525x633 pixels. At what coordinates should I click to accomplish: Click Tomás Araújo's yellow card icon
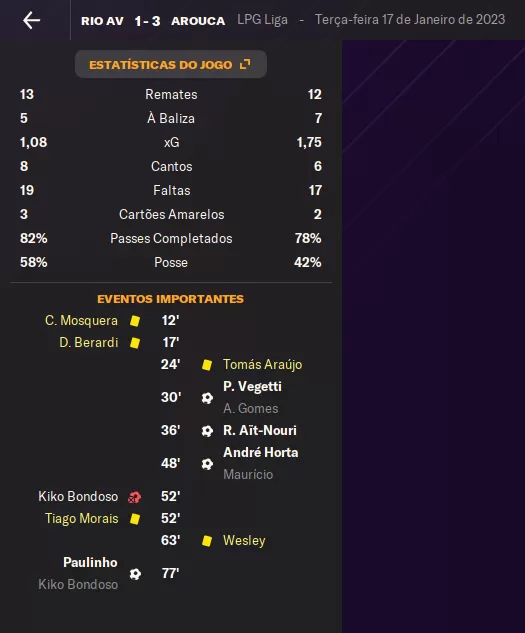point(207,365)
